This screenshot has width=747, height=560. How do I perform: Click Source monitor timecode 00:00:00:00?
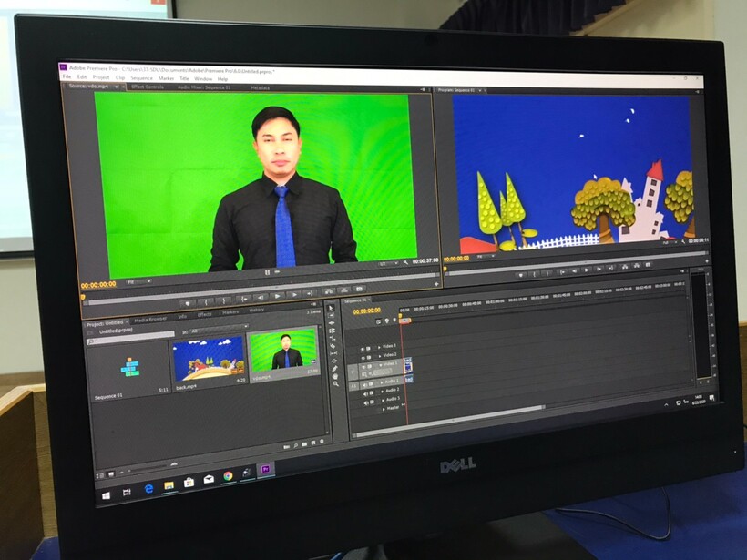98,285
